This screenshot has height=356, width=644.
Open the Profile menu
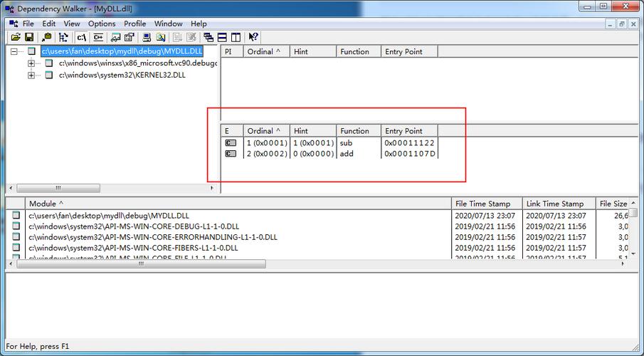coord(134,23)
